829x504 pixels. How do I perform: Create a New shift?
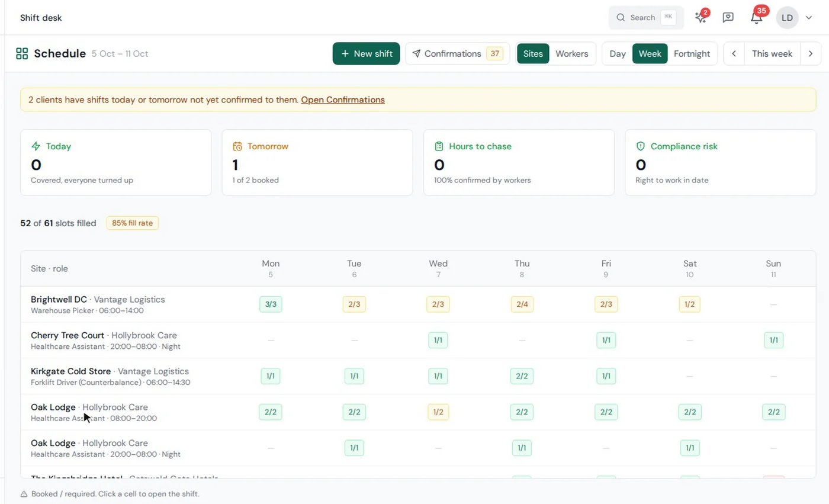pyautogui.click(x=367, y=54)
